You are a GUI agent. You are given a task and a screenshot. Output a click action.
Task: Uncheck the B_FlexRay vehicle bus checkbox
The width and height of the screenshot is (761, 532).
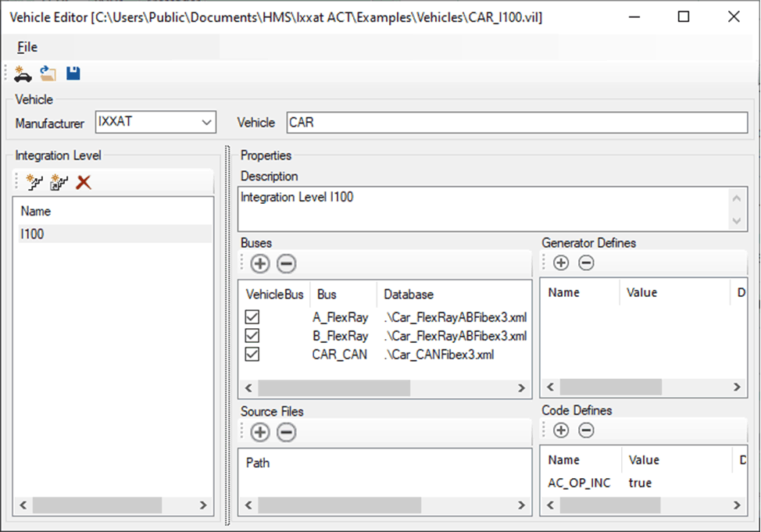click(x=252, y=335)
